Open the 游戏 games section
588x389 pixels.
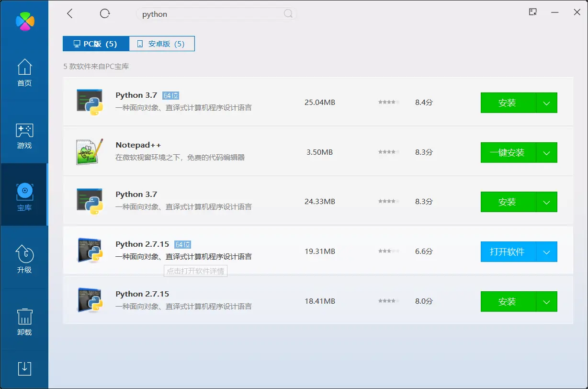click(24, 137)
